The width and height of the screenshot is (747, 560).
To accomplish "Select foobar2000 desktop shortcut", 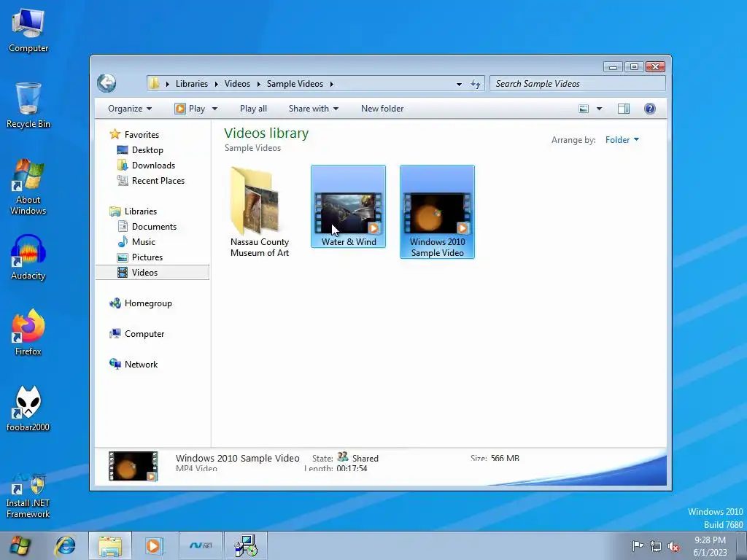I will (28, 408).
